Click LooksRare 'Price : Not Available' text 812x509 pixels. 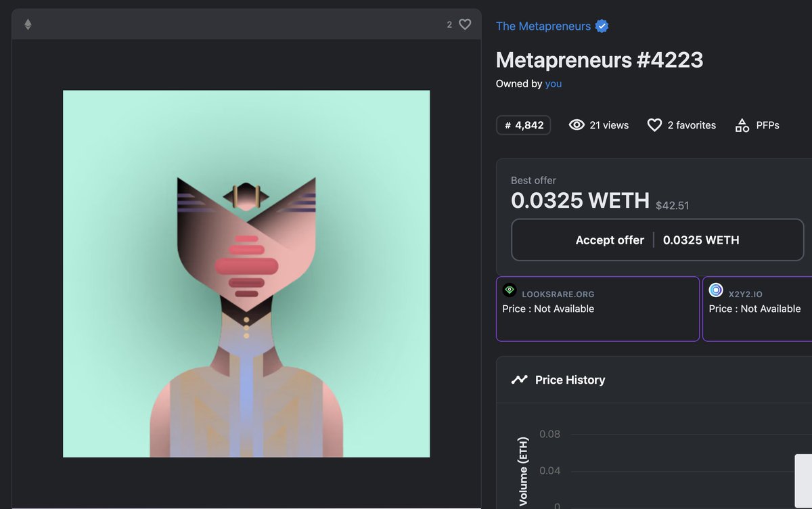(x=548, y=309)
